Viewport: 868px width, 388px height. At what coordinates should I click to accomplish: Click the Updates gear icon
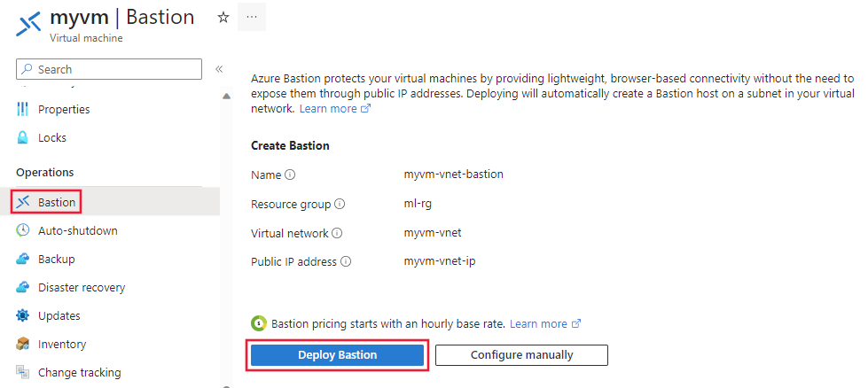23,316
